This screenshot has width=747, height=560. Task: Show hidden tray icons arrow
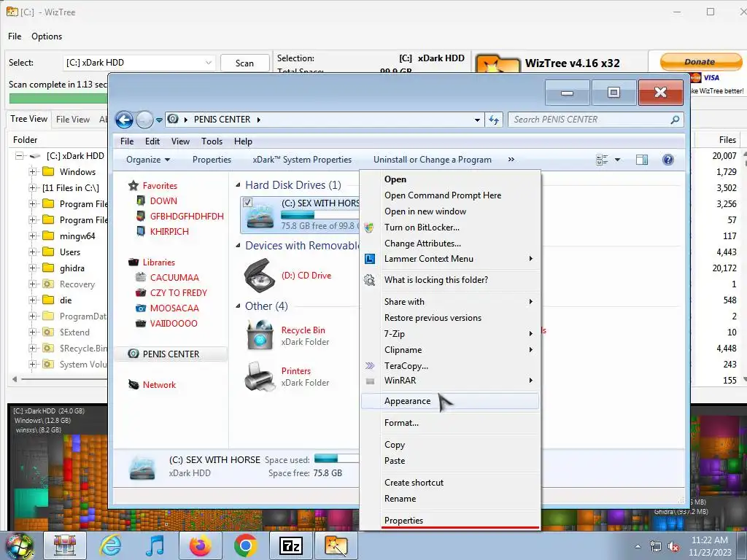[x=638, y=547]
